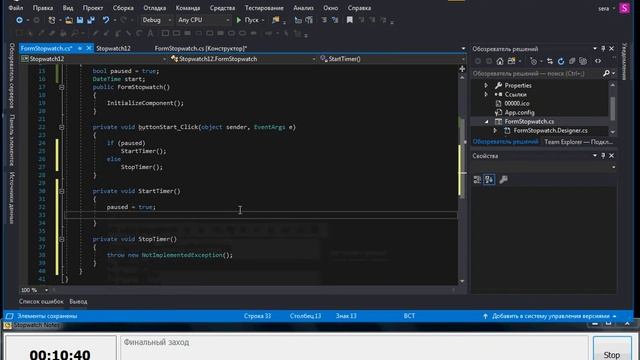Undo the last action with the undo arrow

106,20
